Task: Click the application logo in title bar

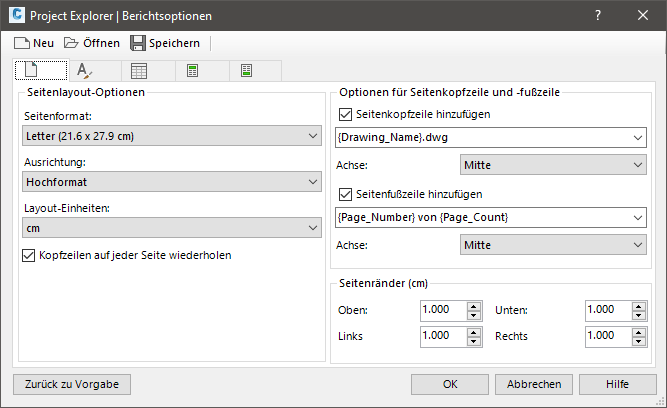Action: coord(15,15)
